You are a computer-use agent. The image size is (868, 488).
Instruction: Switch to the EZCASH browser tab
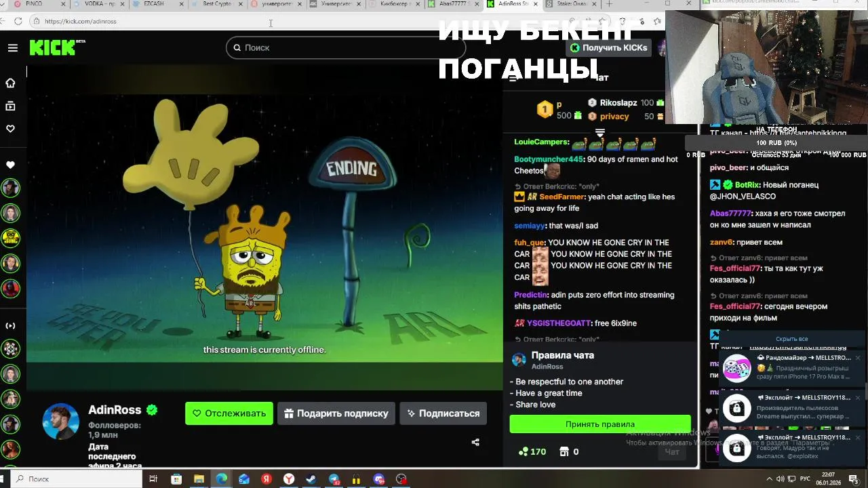coord(158,4)
